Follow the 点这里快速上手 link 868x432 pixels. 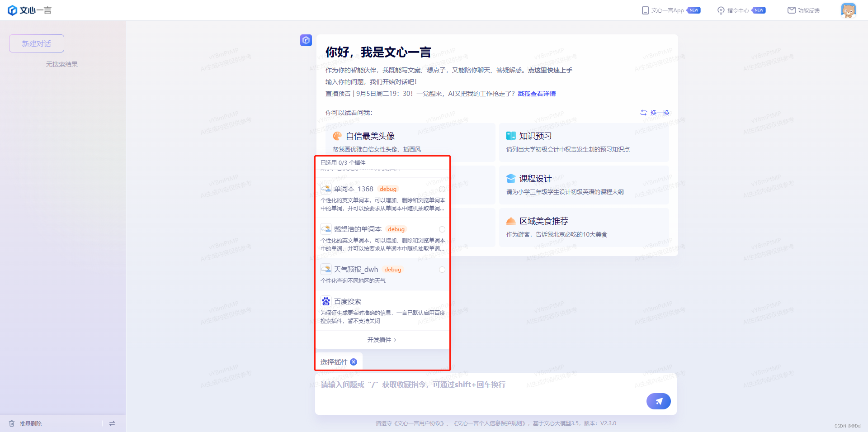550,70
